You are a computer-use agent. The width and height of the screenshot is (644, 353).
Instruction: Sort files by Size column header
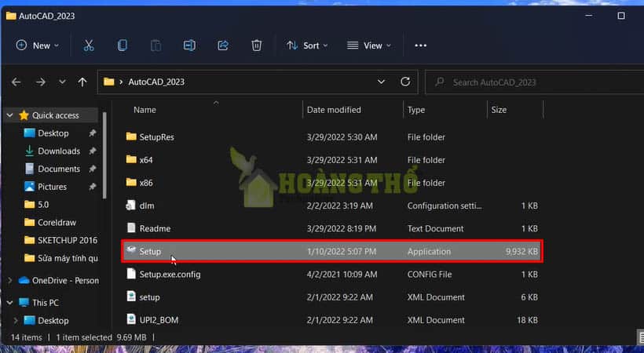[x=499, y=110]
